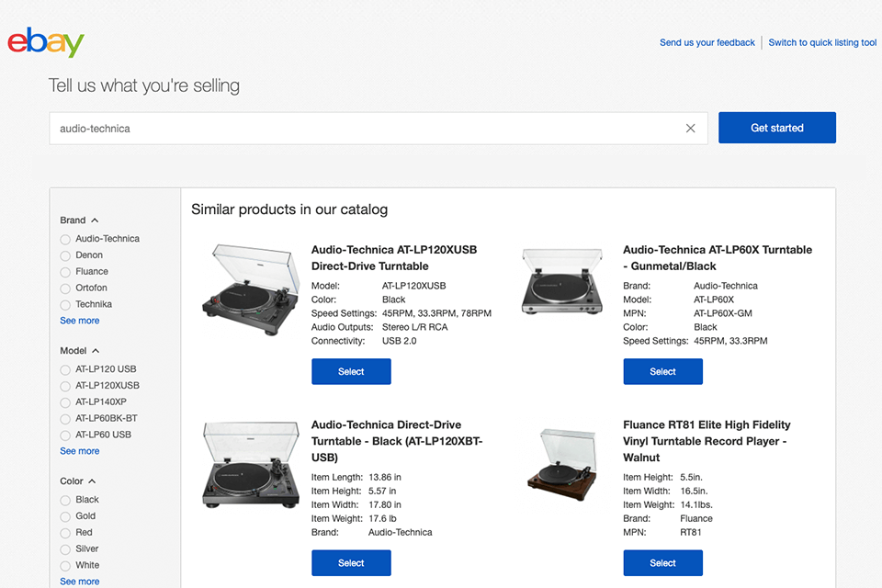Open Send us your feedback link
Screen dimensions: 882x588
pyautogui.click(x=707, y=42)
